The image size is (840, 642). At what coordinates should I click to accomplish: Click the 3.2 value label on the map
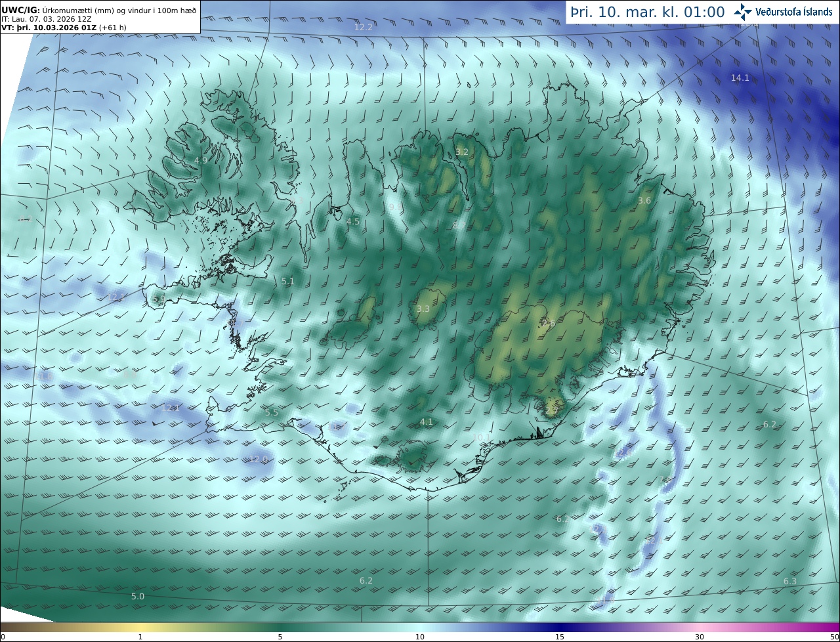[462, 152]
